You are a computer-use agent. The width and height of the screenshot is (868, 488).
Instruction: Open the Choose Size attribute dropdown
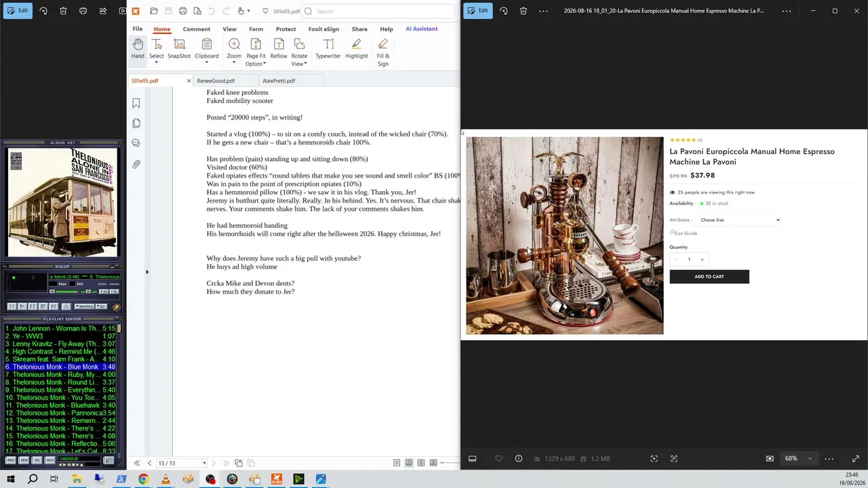tap(739, 220)
